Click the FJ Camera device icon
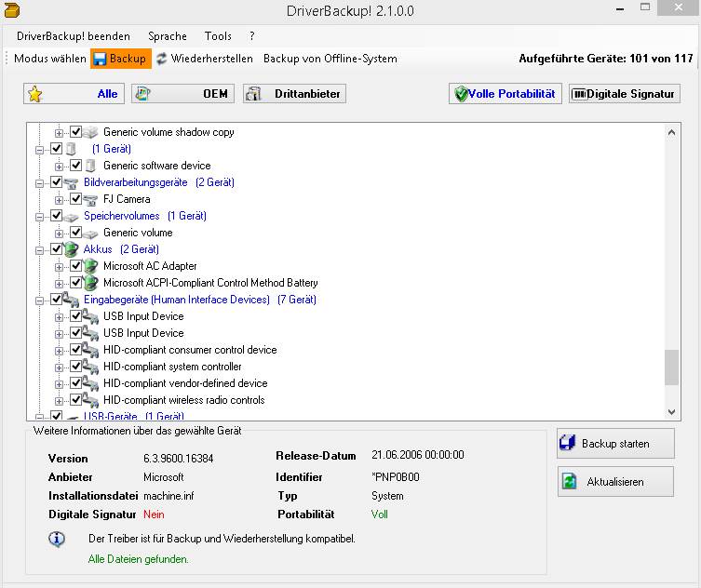 (x=91, y=199)
